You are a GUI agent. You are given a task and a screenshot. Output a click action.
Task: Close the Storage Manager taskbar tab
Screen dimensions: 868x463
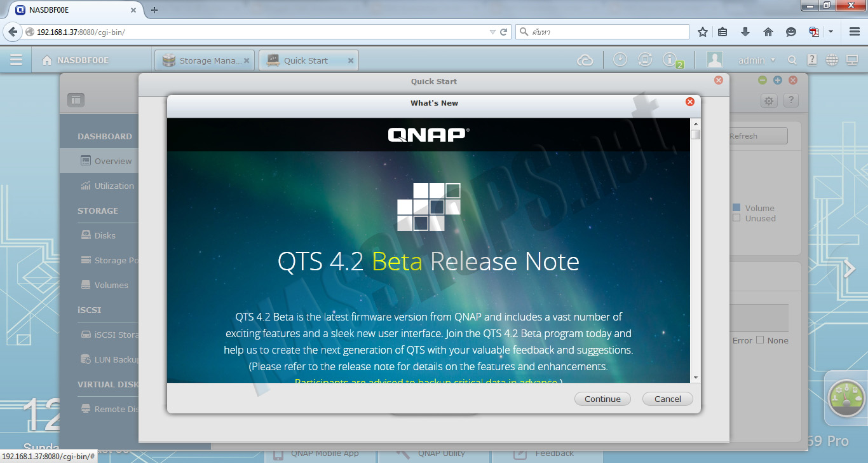[247, 61]
